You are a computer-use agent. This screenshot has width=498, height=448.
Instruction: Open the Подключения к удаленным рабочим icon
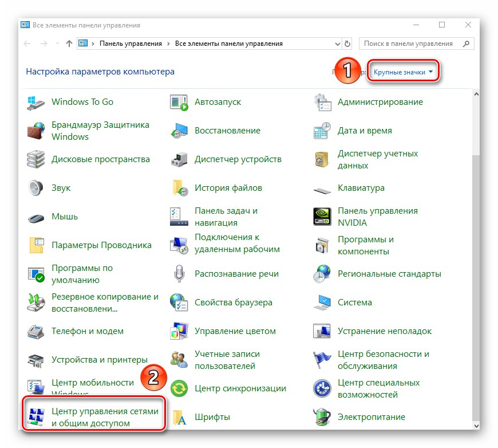pyautogui.click(x=179, y=245)
